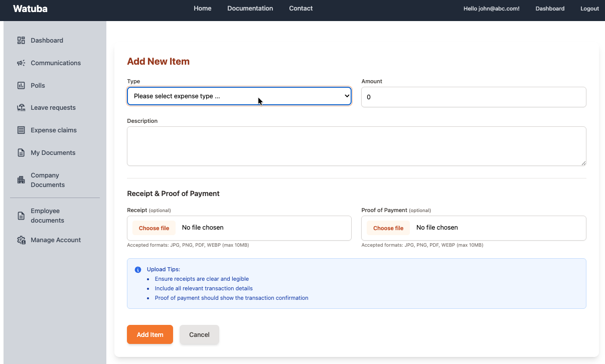Click the Dashboard grid icon in sidebar
605x364 pixels.
point(21,41)
